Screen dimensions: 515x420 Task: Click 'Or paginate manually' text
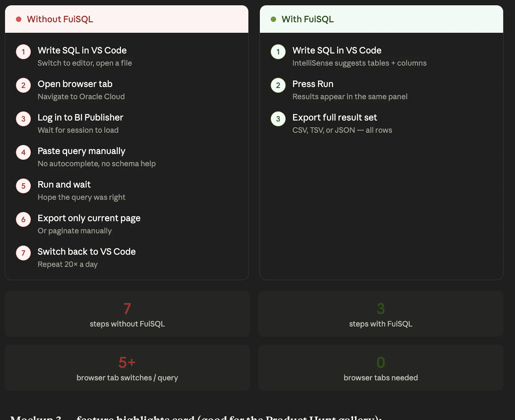[75, 231]
